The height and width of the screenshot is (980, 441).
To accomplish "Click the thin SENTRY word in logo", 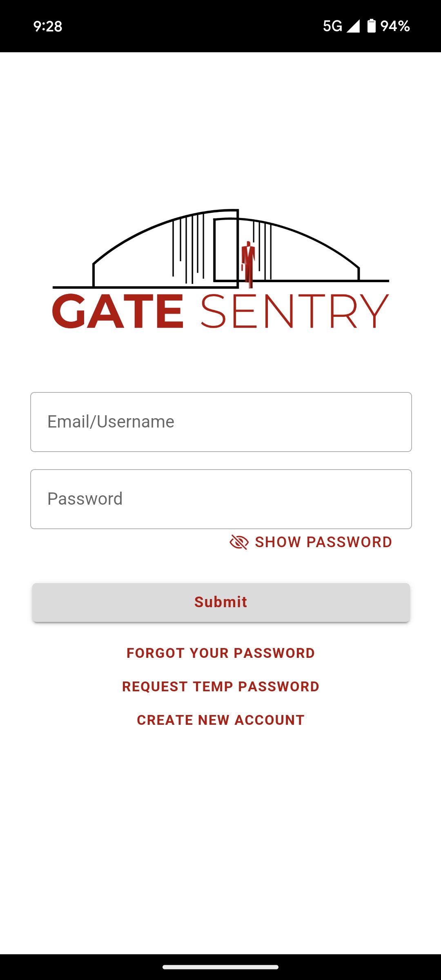I will pyautogui.click(x=294, y=311).
